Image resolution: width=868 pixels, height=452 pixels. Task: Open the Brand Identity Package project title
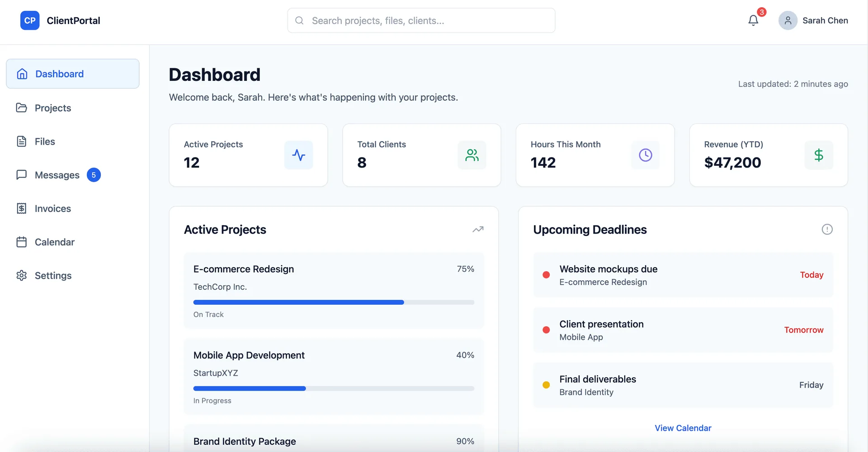[x=245, y=441]
